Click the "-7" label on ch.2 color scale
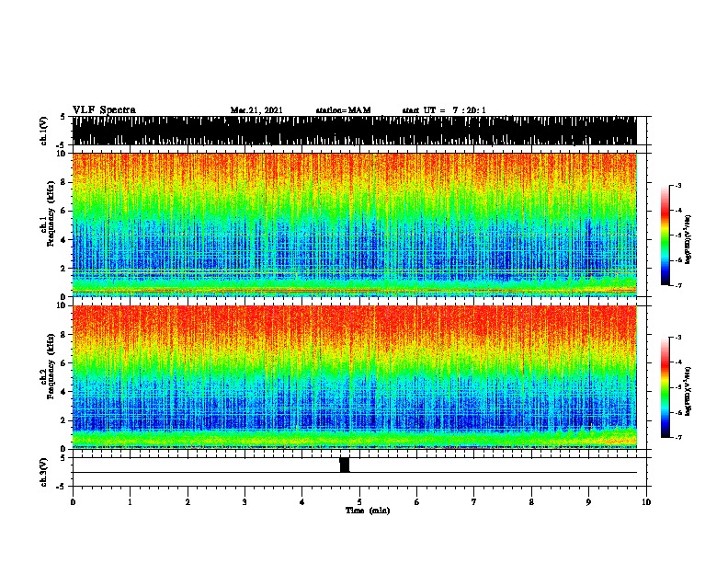This screenshot has height=563, width=728. [678, 437]
